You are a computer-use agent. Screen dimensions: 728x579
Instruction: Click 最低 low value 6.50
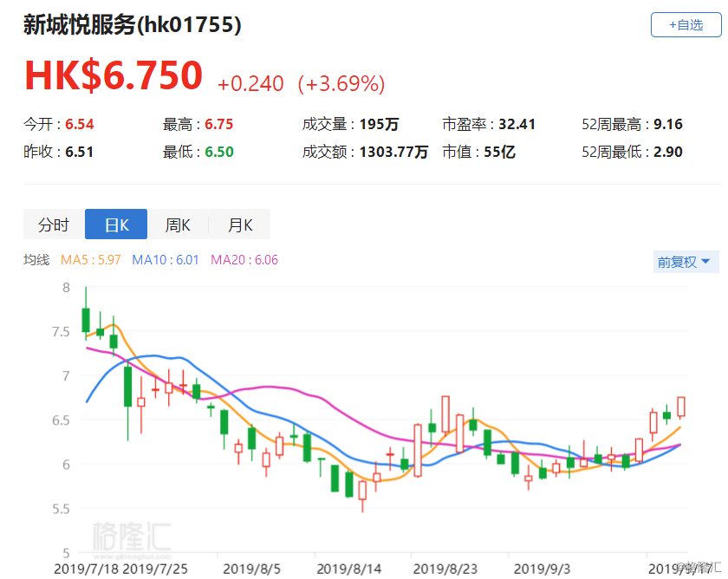219,152
